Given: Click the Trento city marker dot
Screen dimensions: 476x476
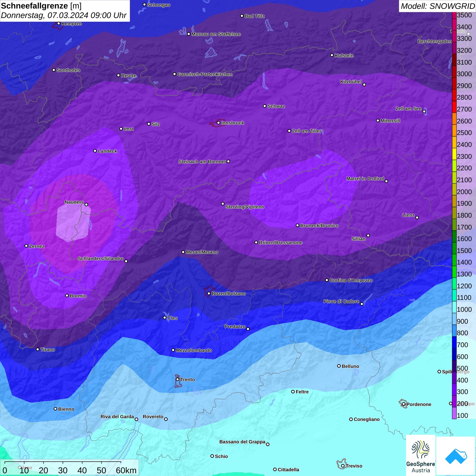Looking at the screenshot, I should tap(177, 379).
